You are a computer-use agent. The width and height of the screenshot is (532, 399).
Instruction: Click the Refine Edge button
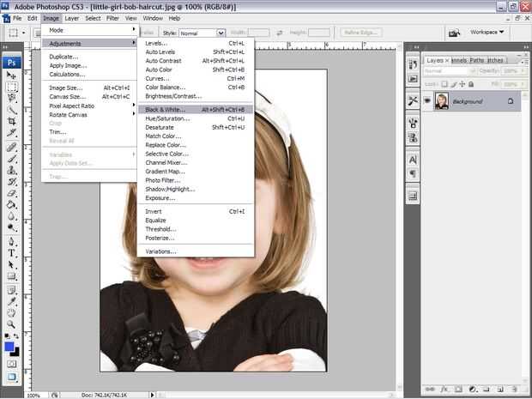pyautogui.click(x=361, y=33)
